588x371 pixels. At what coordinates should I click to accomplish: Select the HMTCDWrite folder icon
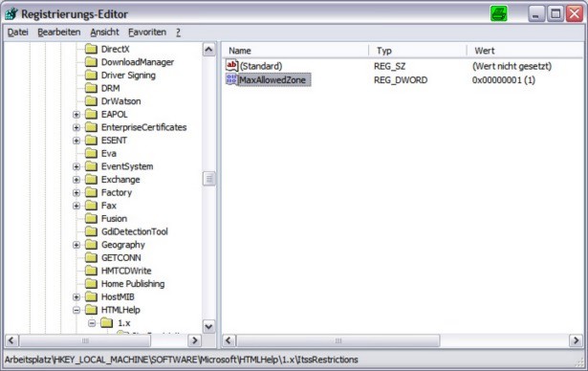tap(91, 271)
